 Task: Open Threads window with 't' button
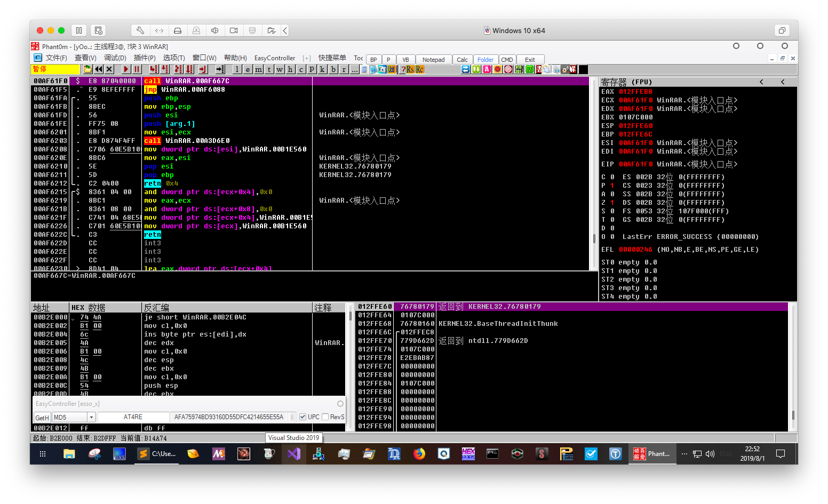pyautogui.click(x=269, y=69)
